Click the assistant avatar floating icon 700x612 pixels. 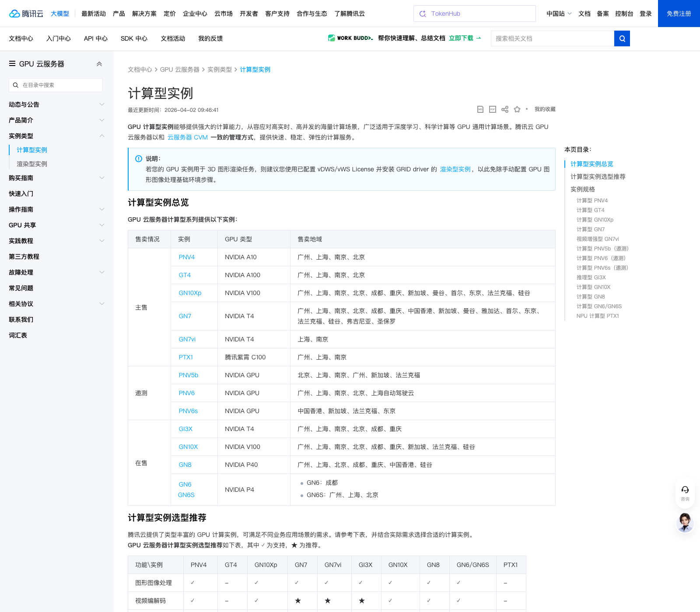685,522
